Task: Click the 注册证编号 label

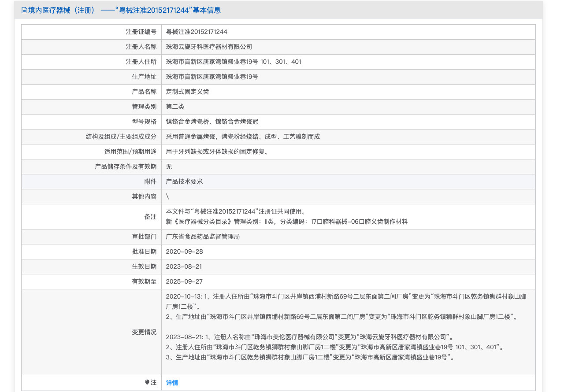Action: tap(141, 32)
